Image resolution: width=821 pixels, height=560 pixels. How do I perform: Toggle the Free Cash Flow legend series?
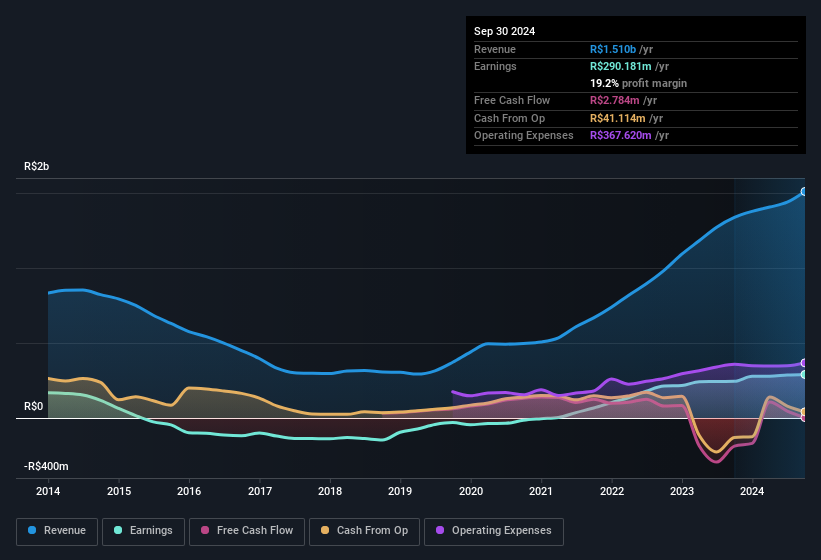pyautogui.click(x=247, y=531)
